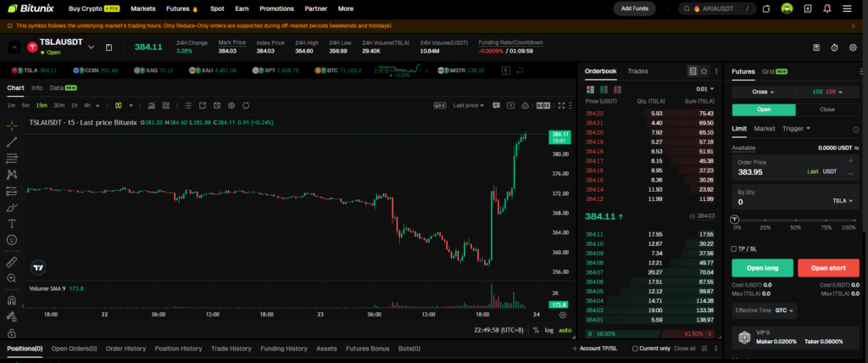Open the calculator icon beside ticker stats
868x363 pixels.
[x=816, y=47]
